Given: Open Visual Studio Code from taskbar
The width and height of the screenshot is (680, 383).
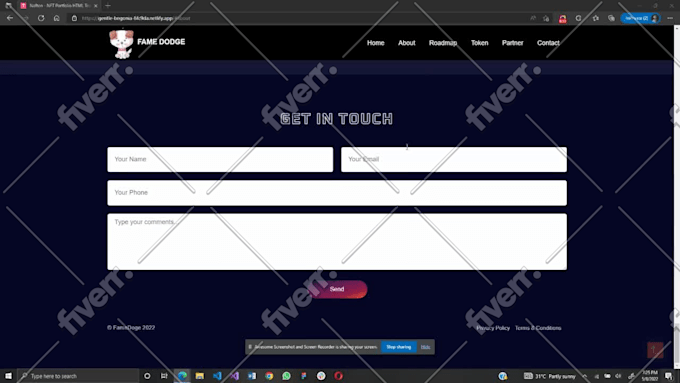Looking at the screenshot, I should click(217, 376).
